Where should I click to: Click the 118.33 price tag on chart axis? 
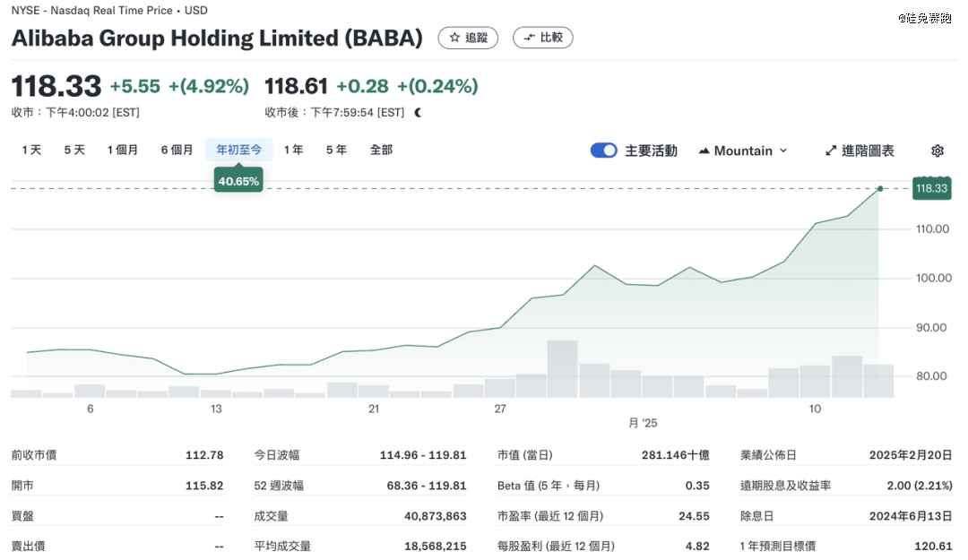(931, 188)
